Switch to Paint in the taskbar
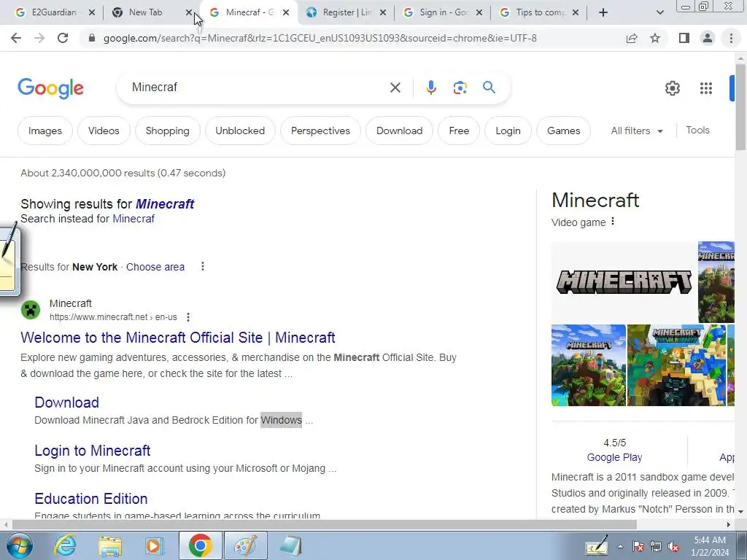Image resolution: width=747 pixels, height=560 pixels. [246, 545]
